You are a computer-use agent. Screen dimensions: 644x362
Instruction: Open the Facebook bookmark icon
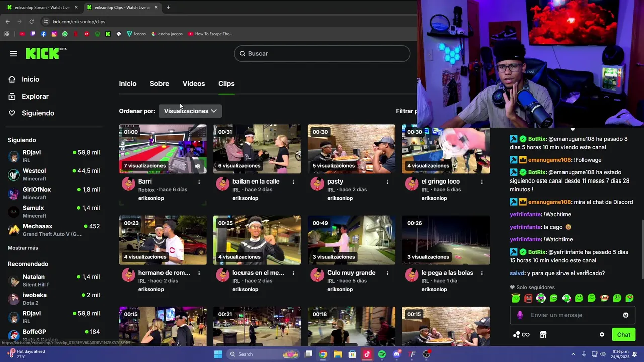(43, 34)
